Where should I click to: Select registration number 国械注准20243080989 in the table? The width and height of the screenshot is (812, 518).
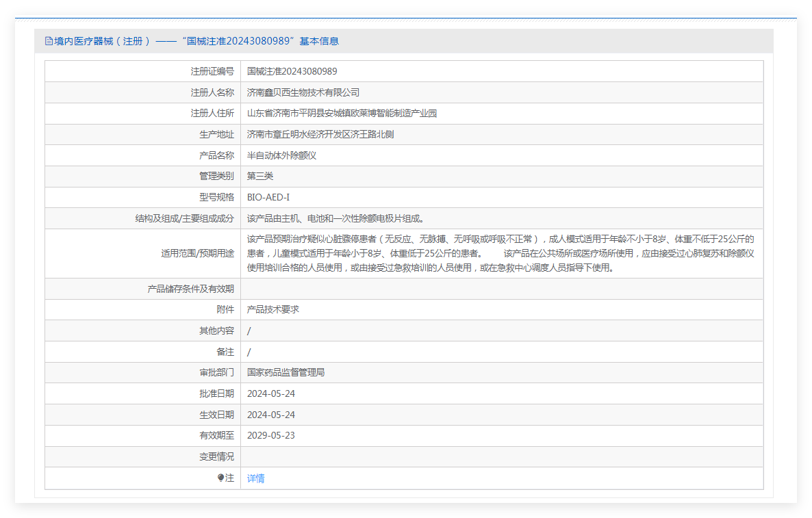tap(292, 71)
